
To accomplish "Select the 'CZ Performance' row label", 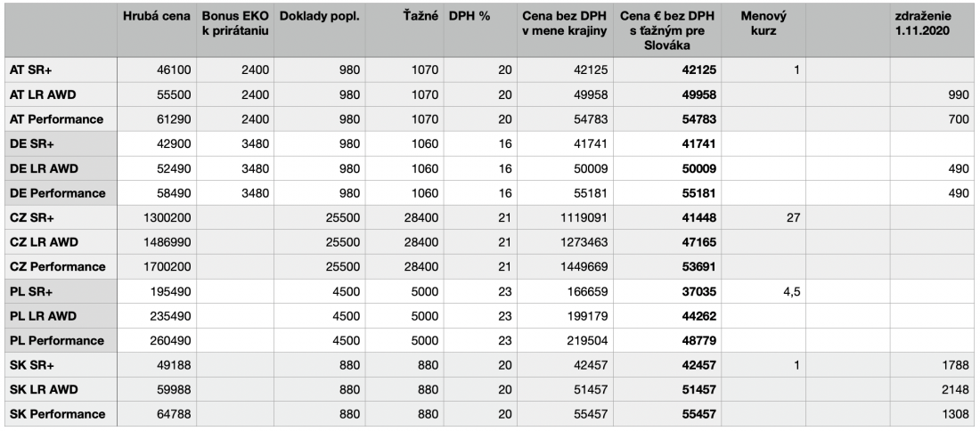I will [x=59, y=267].
